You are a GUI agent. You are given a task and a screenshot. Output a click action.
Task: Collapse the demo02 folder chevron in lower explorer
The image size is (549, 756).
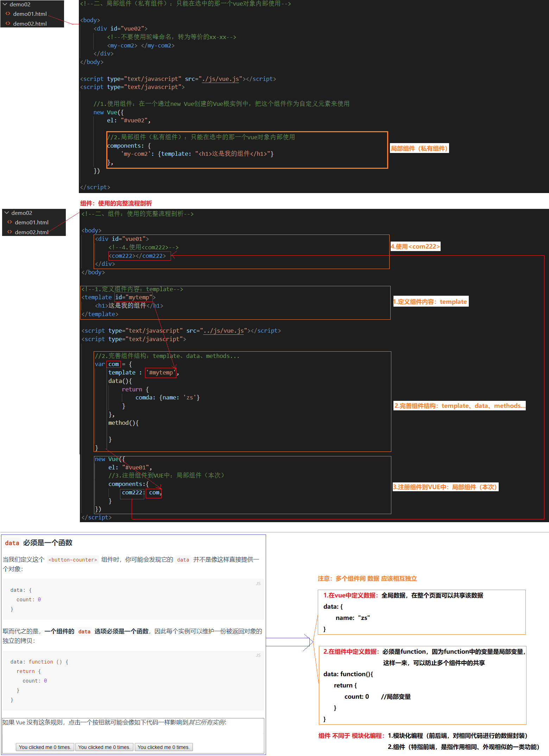(7, 213)
